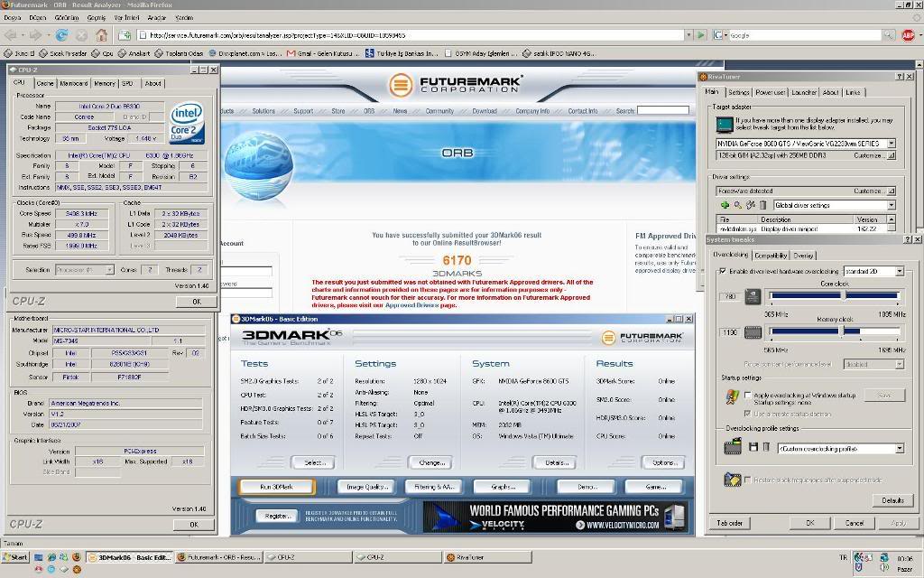Click Image Quality button in 3DMark06
Image resolution: width=924 pixels, height=578 pixels.
tap(367, 487)
